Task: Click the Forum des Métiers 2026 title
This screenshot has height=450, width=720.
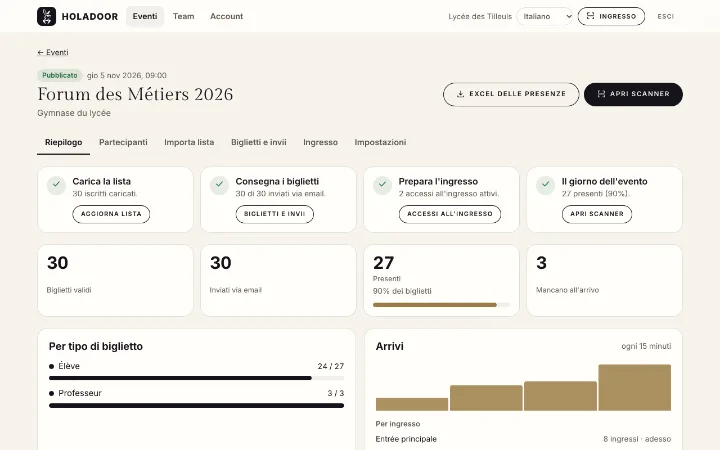Action: [135, 94]
